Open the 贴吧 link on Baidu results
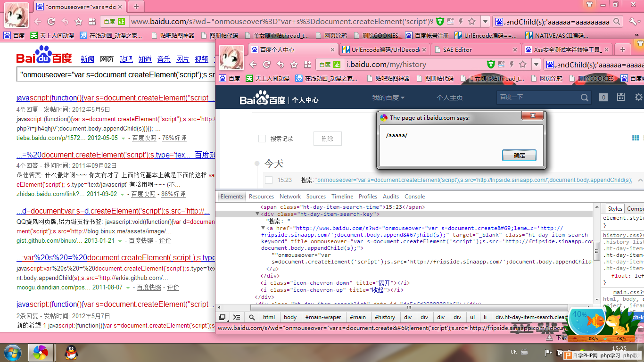 [126, 59]
